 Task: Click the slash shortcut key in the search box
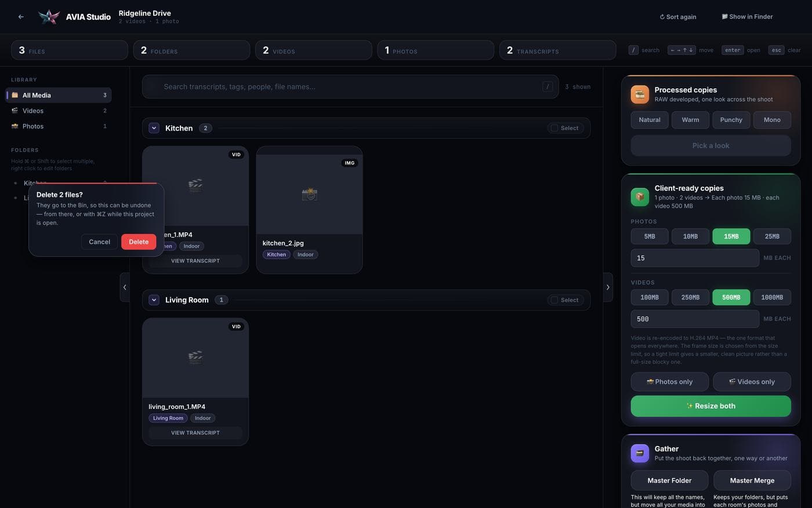pos(548,87)
